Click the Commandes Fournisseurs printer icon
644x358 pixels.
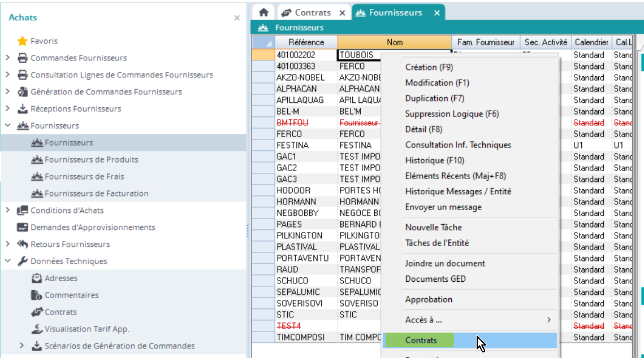pyautogui.click(x=23, y=58)
